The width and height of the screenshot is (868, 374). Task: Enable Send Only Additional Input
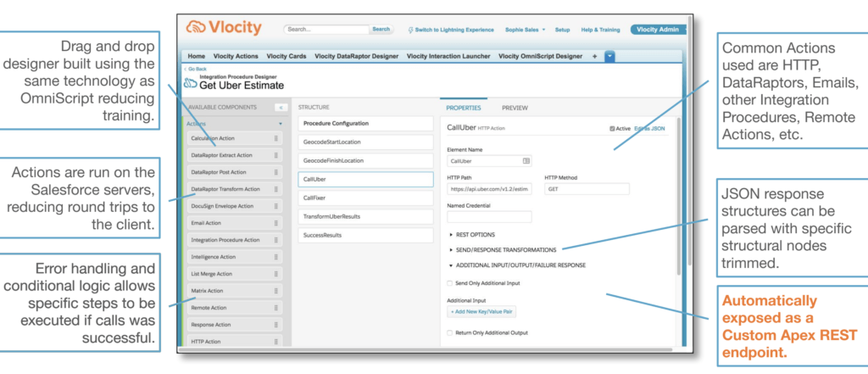[x=449, y=283]
